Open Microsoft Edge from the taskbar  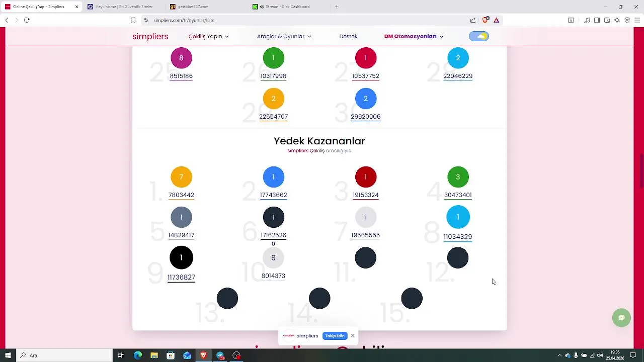pos(138,355)
